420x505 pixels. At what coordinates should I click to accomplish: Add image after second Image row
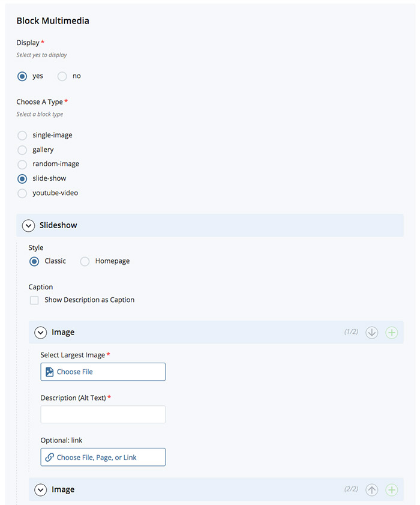point(392,490)
